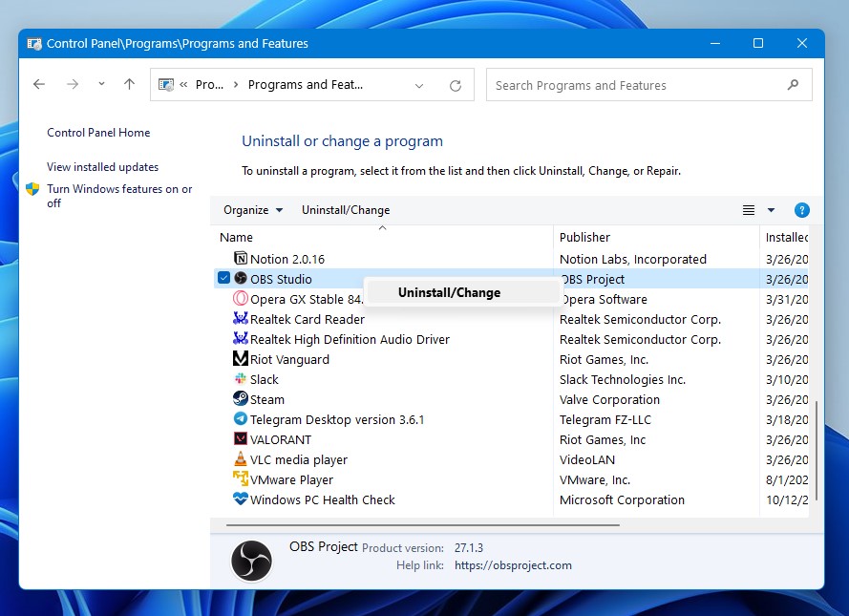Sort by the Installed On column header
This screenshot has height=616, width=849.
tap(787, 237)
